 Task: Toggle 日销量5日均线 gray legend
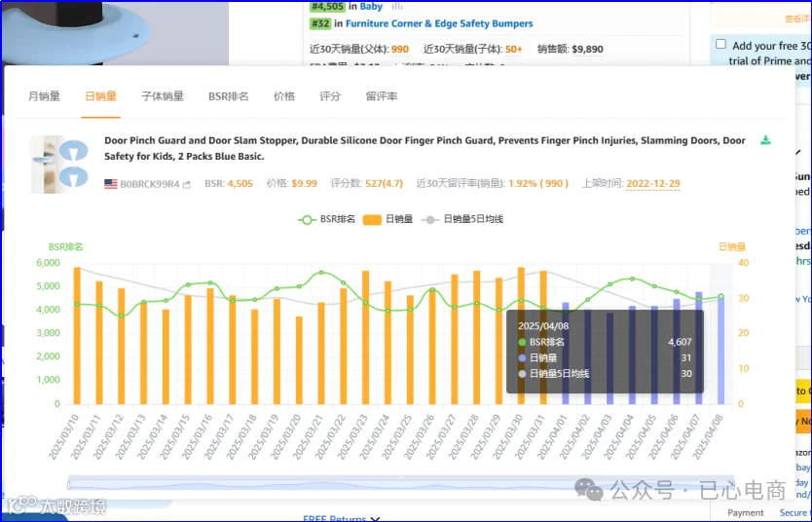[462, 219]
